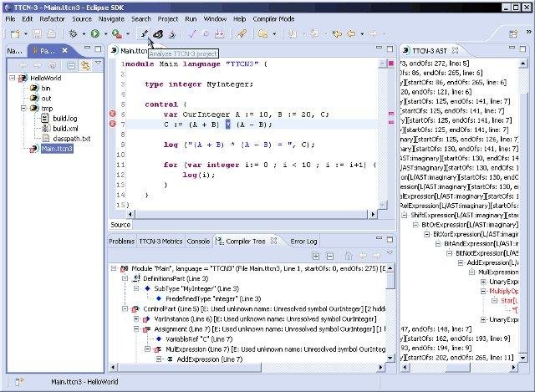535x392 pixels.
Task: Collapse the DefinitionsPart node in Compiler Tree
Action: click(124, 277)
